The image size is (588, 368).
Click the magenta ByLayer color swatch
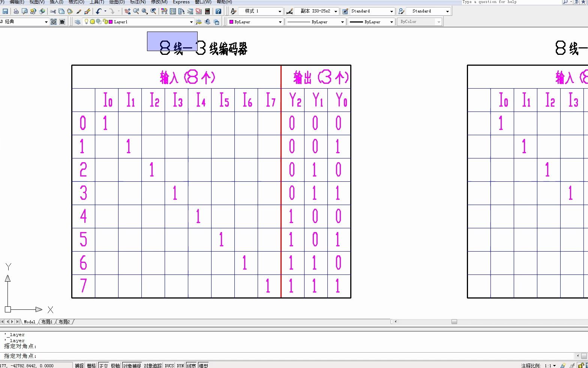click(231, 22)
